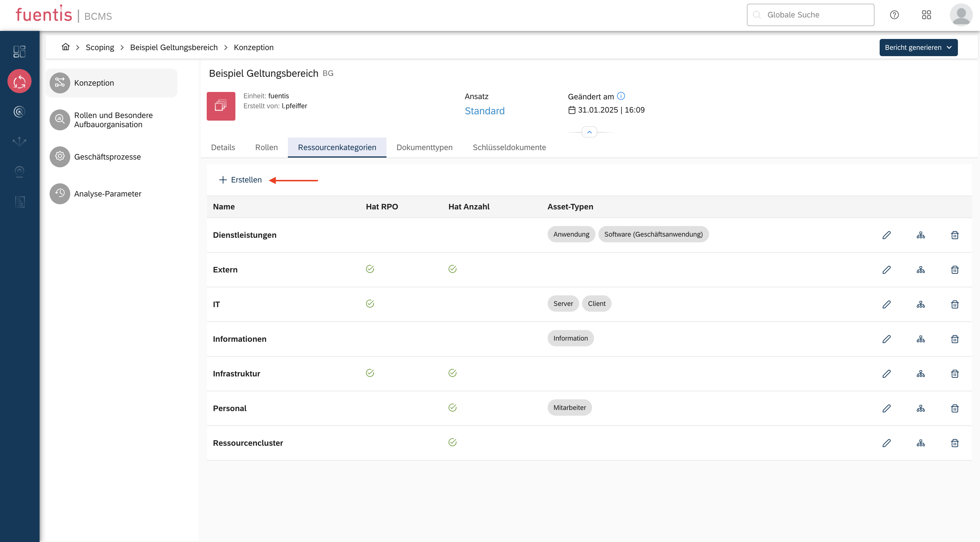
Task: Toggle Hat RPO check for Extern
Action: click(x=370, y=269)
